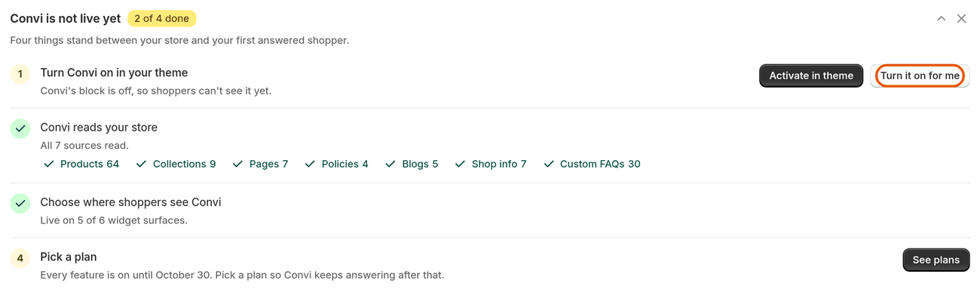This screenshot has width=980, height=302.
Task: Click green checkmark beside Convi reads your store
Action: click(20, 128)
